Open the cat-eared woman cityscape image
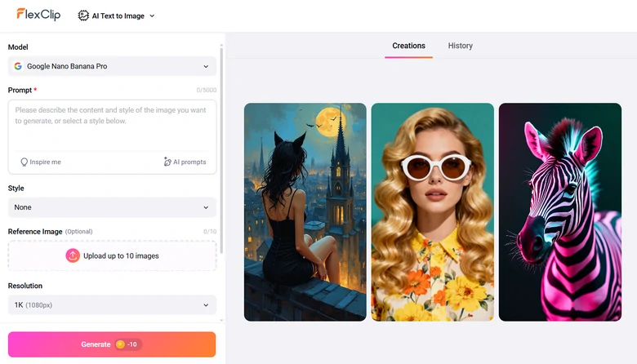 pos(305,212)
